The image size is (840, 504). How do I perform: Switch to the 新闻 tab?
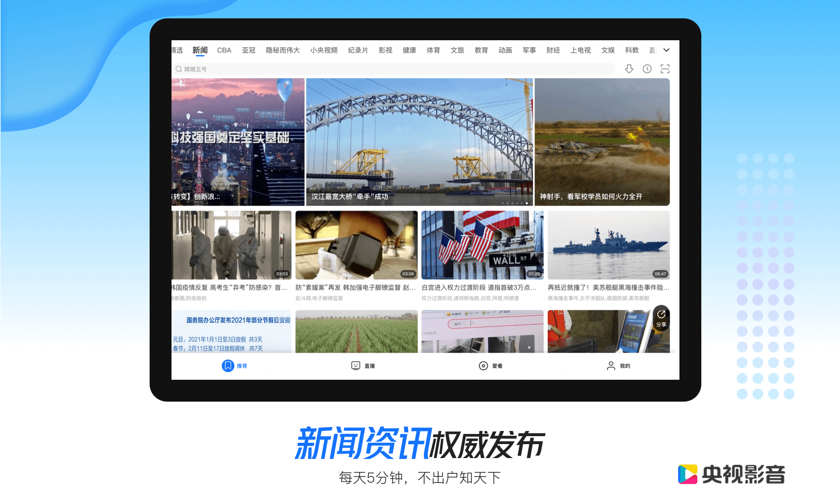click(200, 50)
